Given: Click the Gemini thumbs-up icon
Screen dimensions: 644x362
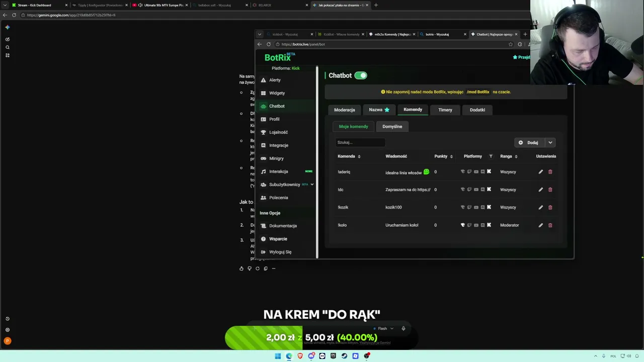Looking at the screenshot, I should tap(242, 268).
